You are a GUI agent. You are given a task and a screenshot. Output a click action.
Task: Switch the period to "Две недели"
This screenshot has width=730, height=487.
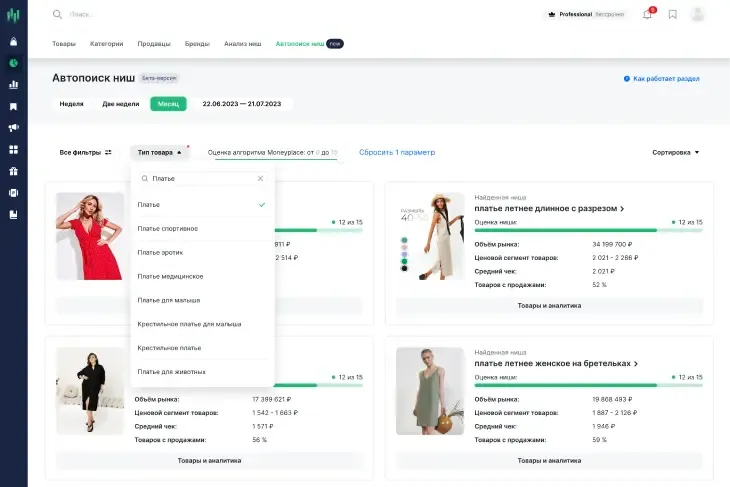pos(120,104)
